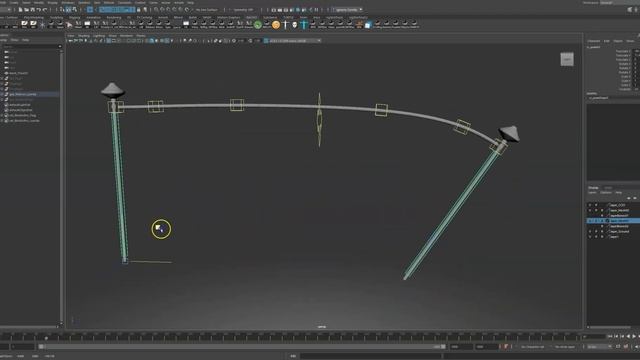Click the MEL command line label

click(x=293, y=356)
